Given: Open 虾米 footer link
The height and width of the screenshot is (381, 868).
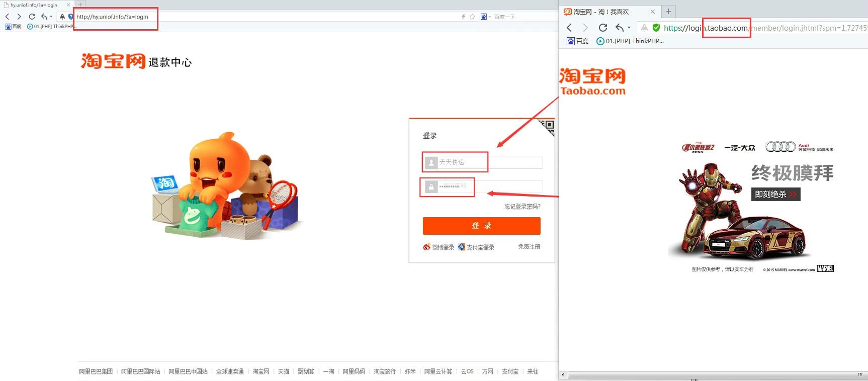Looking at the screenshot, I should click(410, 371).
